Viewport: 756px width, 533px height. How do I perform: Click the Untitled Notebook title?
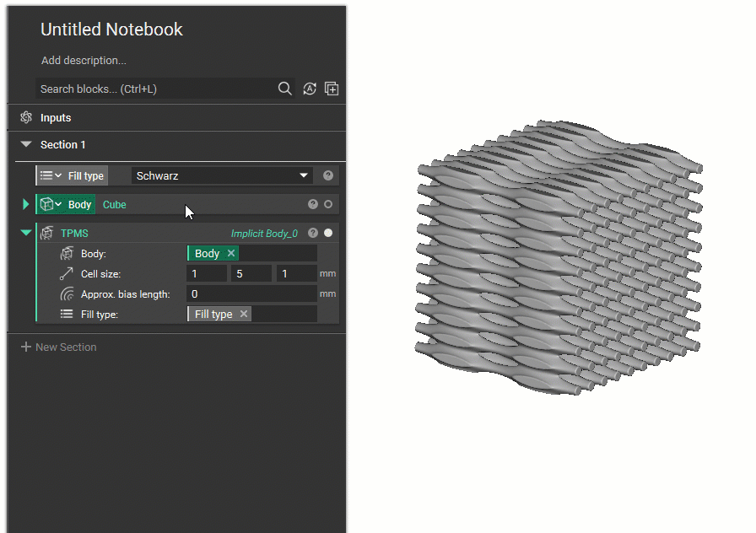(x=111, y=30)
